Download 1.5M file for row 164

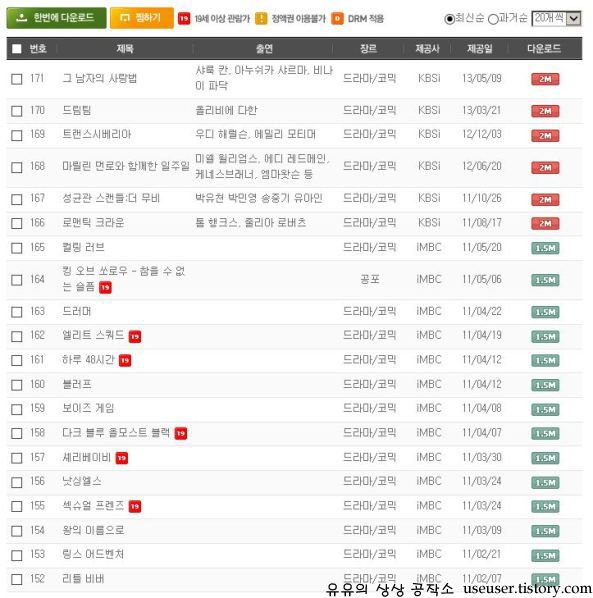click(545, 280)
